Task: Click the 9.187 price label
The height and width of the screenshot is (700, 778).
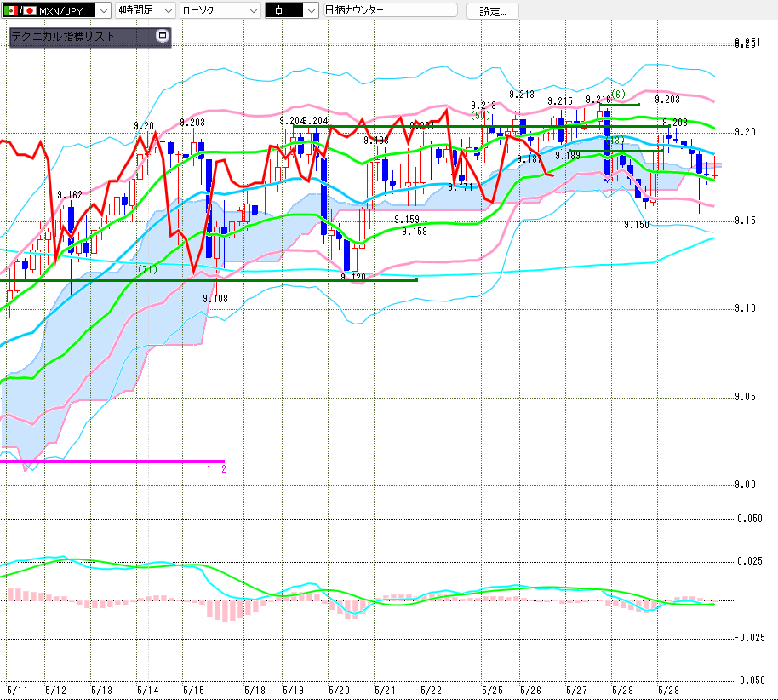Action: point(529,159)
